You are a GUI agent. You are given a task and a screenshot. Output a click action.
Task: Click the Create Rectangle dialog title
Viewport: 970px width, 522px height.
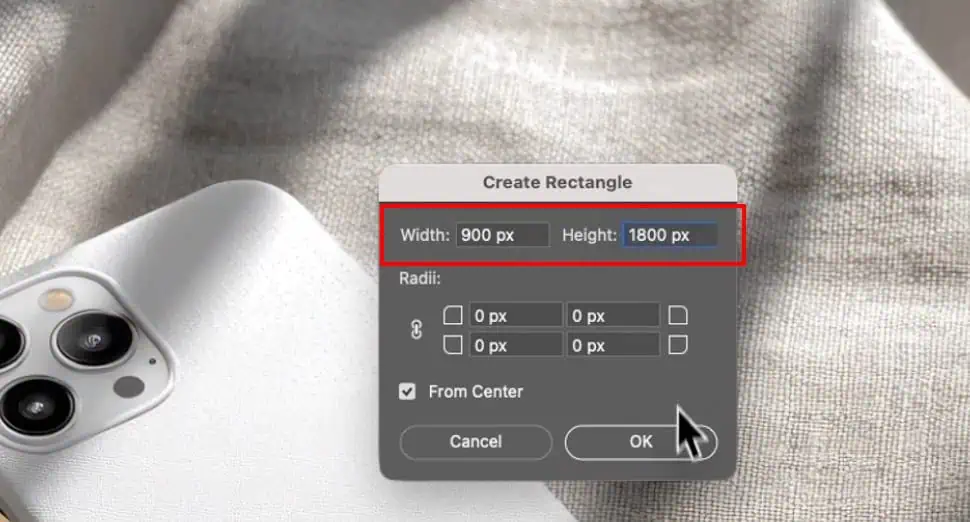click(557, 182)
